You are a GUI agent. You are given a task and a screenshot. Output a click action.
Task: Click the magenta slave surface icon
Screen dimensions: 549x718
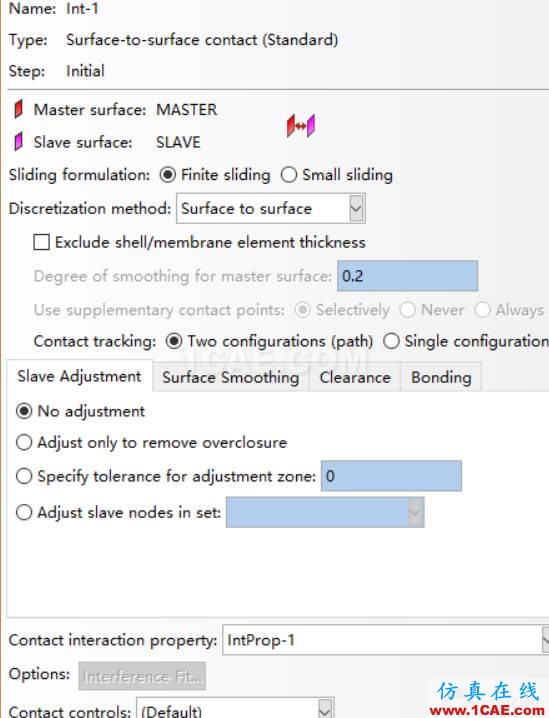18,141
